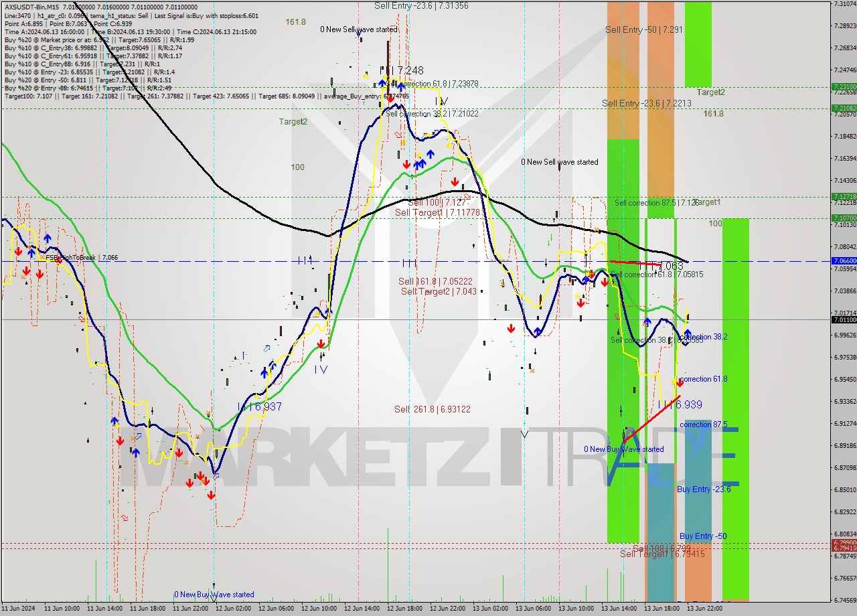
Task: Click the blue 7.06600 price axis tag
Action: (843, 261)
